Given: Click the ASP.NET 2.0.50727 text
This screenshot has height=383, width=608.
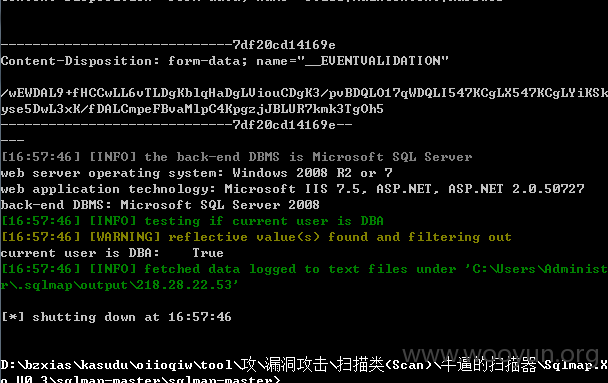Looking at the screenshot, I should [516, 189].
